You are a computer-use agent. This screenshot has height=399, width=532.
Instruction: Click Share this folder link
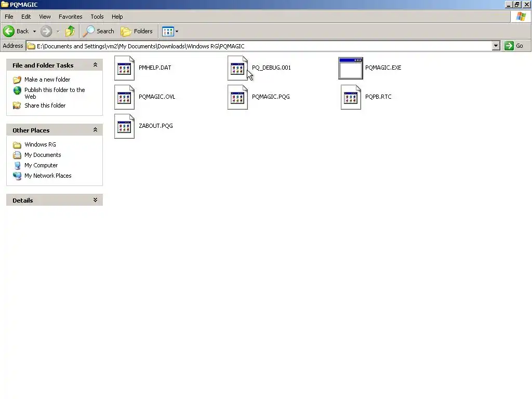[45, 105]
